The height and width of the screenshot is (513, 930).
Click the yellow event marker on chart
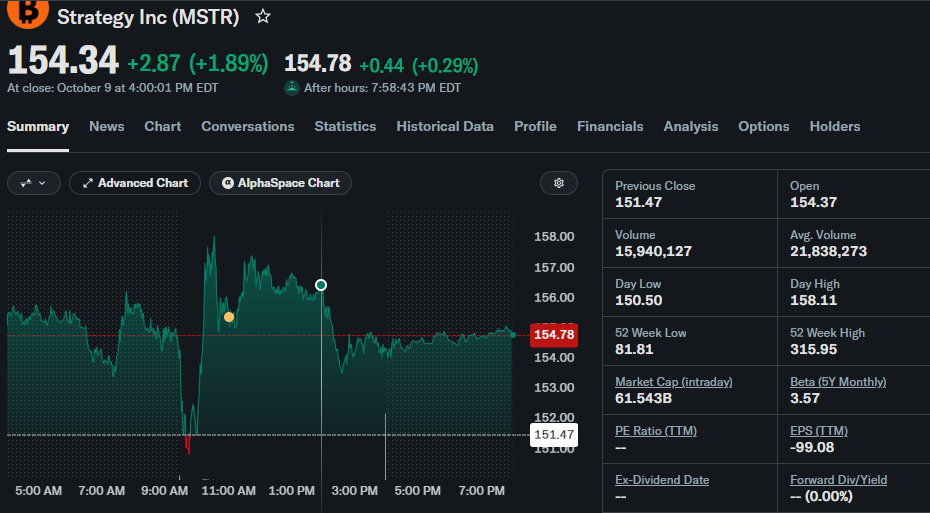point(229,317)
